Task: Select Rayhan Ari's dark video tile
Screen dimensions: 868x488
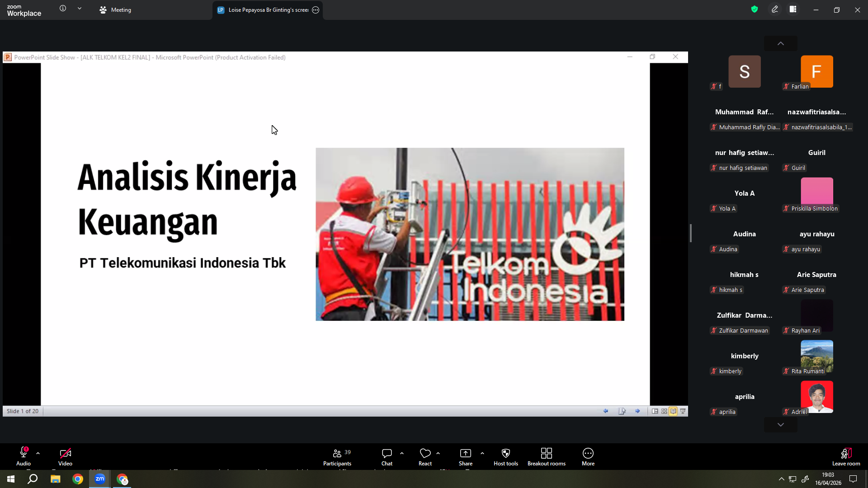Action: (x=816, y=315)
